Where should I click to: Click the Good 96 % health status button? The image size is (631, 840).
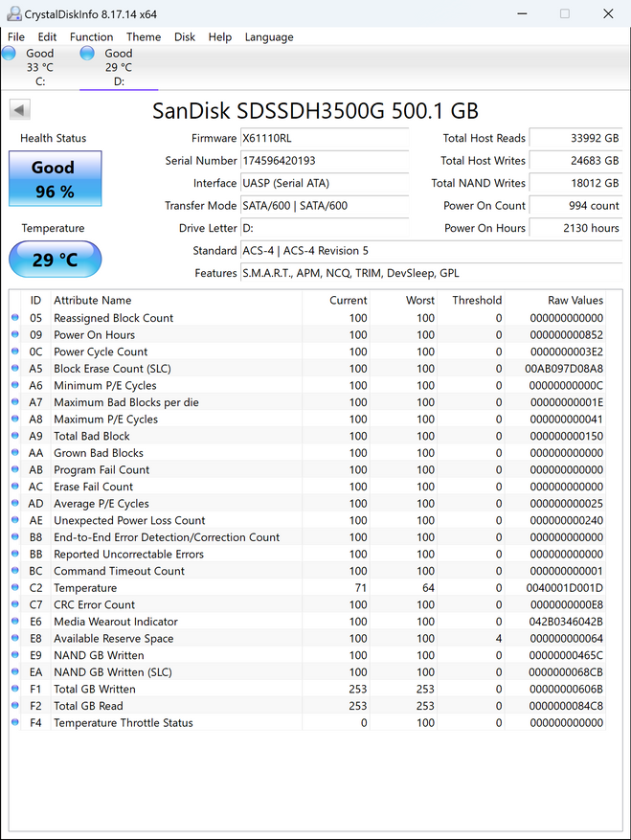(x=56, y=178)
